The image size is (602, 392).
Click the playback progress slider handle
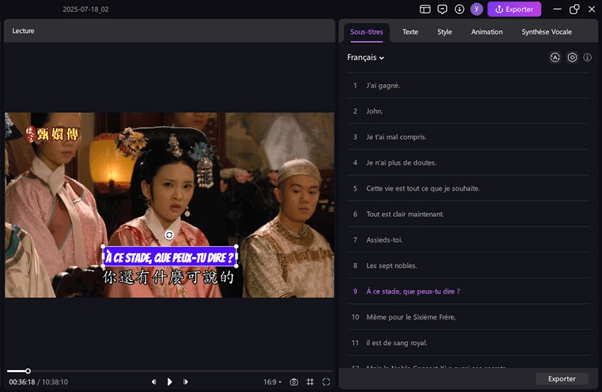point(28,371)
